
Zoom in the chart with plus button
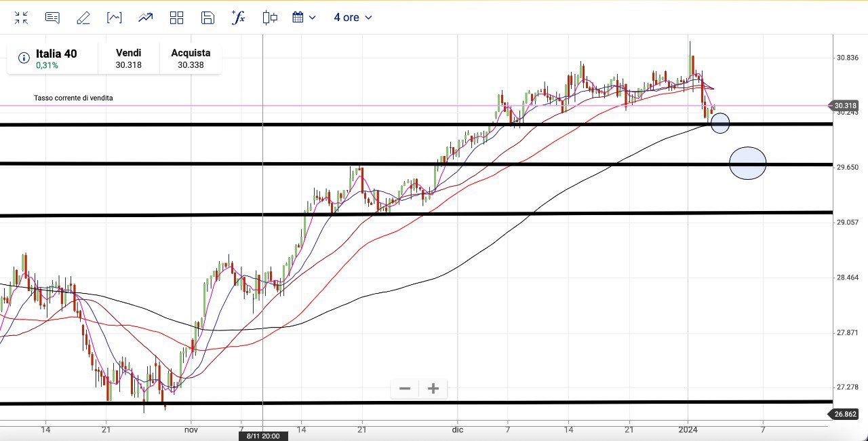[x=433, y=389]
